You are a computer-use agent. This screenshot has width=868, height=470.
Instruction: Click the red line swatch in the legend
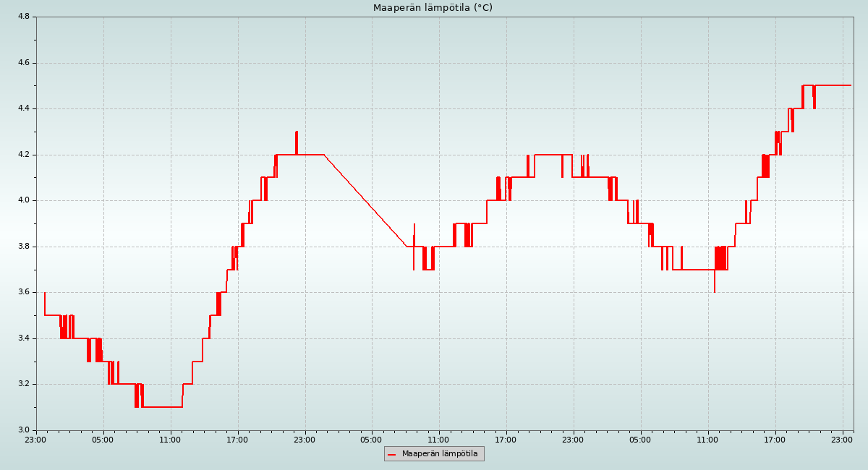click(x=392, y=454)
